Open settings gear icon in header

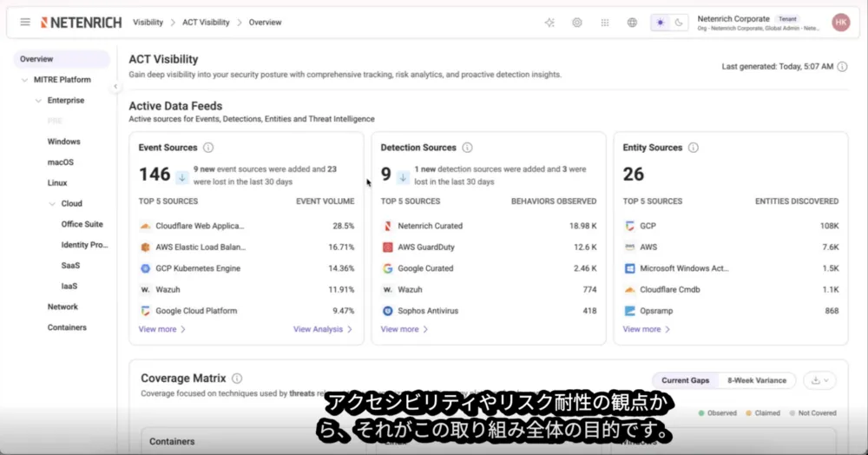577,23
